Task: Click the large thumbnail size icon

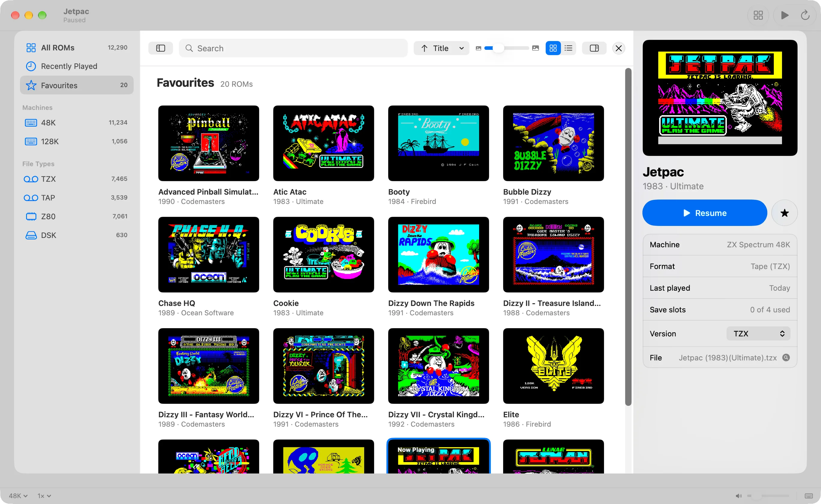Action: (535, 48)
